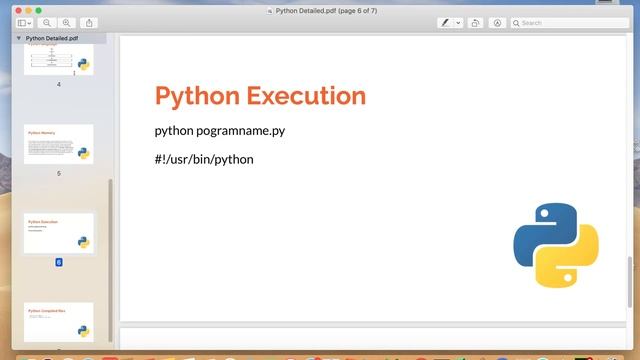Screen dimensions: 640x360
Task: Click into the Search field
Action: 570,23
